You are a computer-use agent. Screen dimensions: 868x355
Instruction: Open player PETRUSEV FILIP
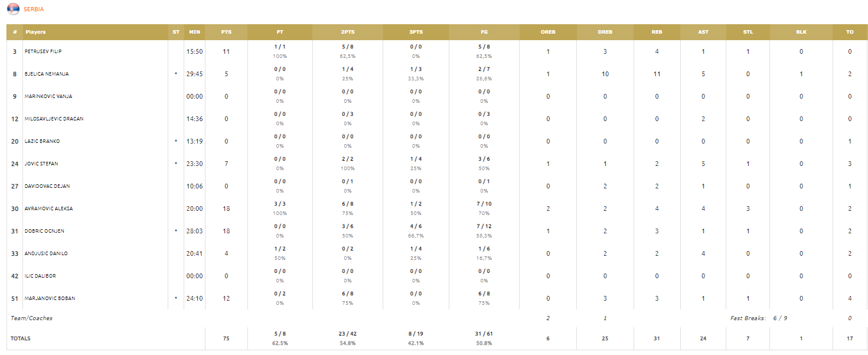click(43, 51)
